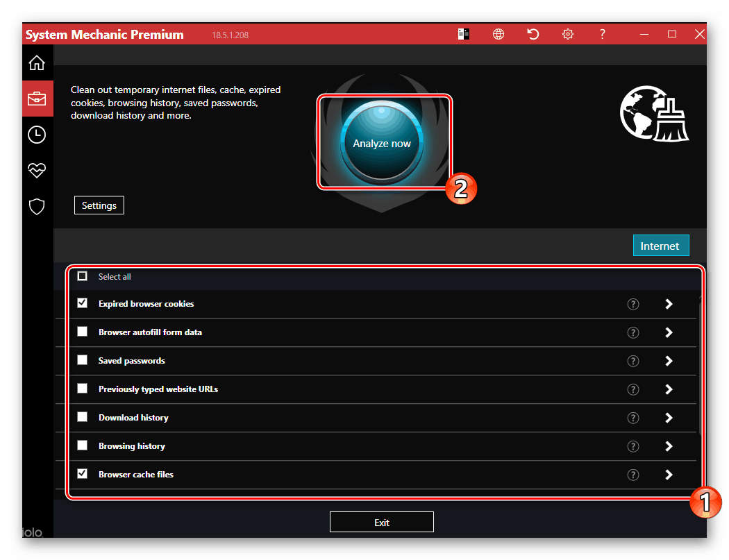Click the Analyze now button
The height and width of the screenshot is (560, 729).
382,143
